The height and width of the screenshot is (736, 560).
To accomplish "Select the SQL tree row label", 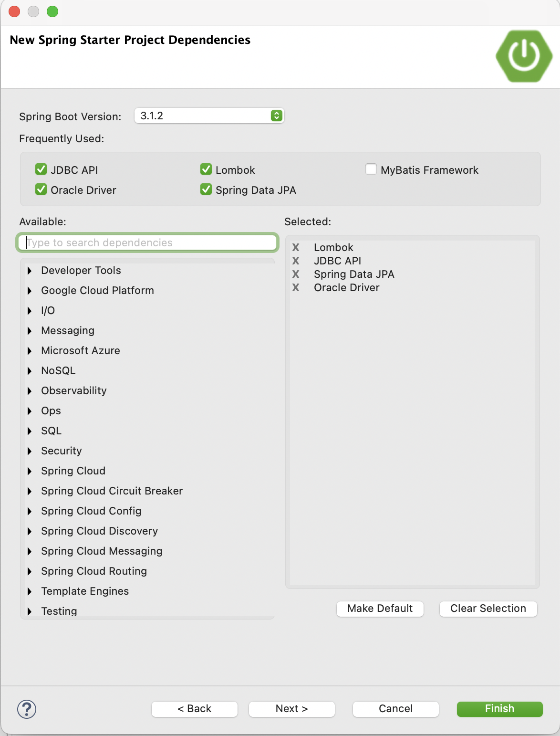I will [52, 431].
